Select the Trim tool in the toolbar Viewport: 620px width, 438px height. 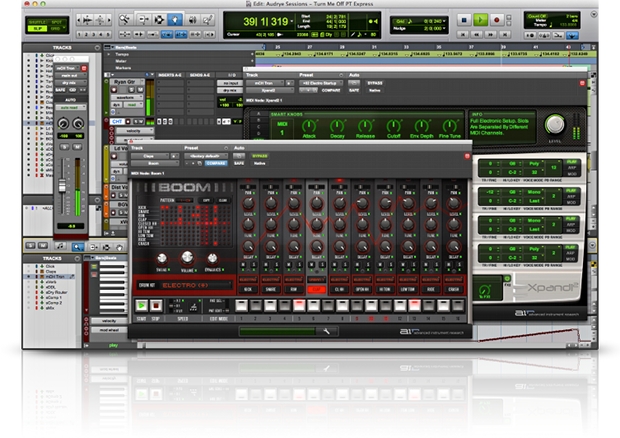[x=143, y=19]
